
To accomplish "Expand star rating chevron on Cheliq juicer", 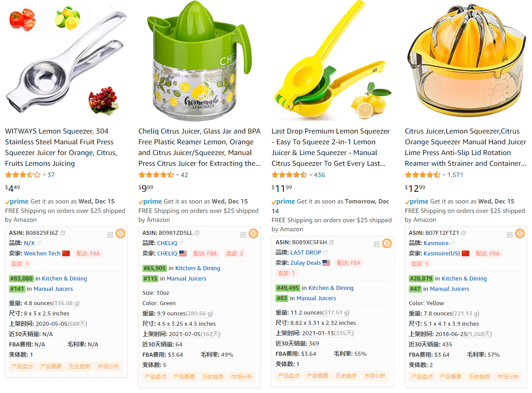I will click(x=177, y=175).
